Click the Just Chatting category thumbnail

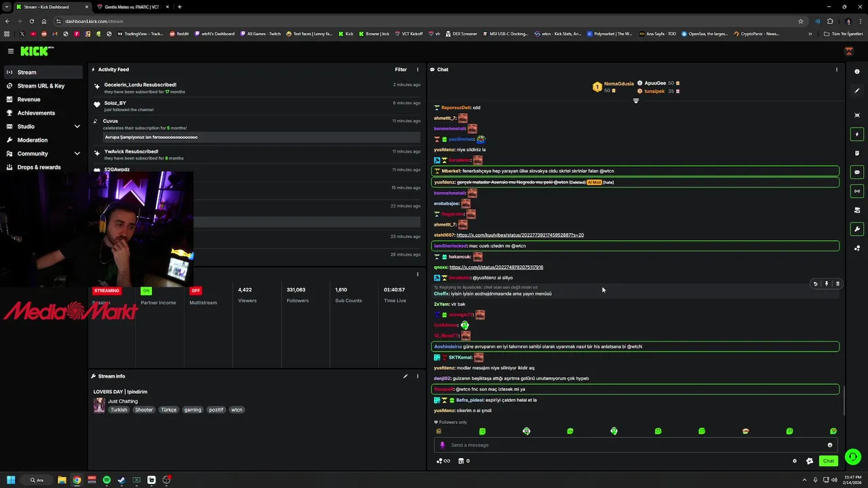99,405
